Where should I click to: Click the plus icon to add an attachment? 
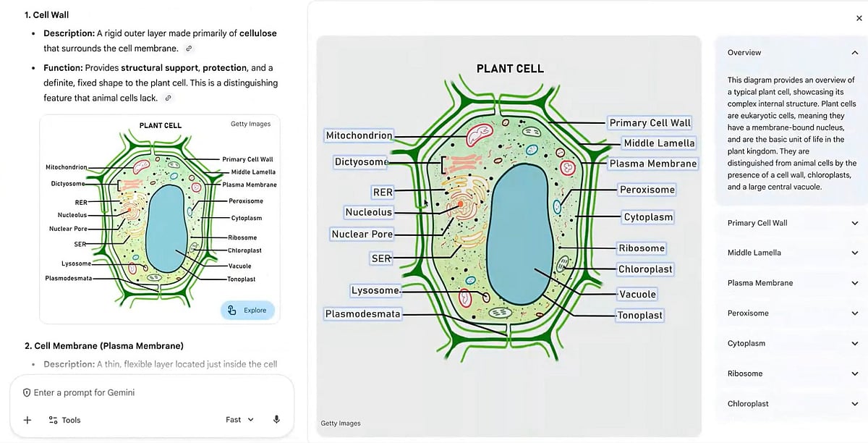[x=27, y=420]
